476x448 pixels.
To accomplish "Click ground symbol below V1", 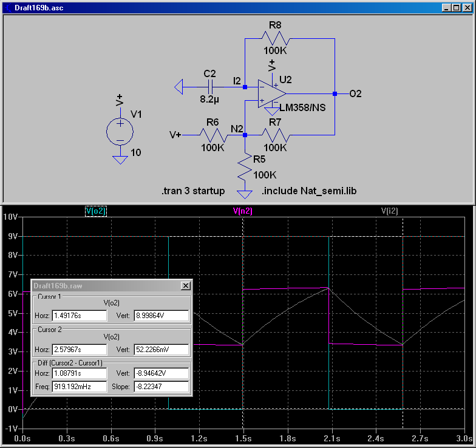I will (120, 160).
